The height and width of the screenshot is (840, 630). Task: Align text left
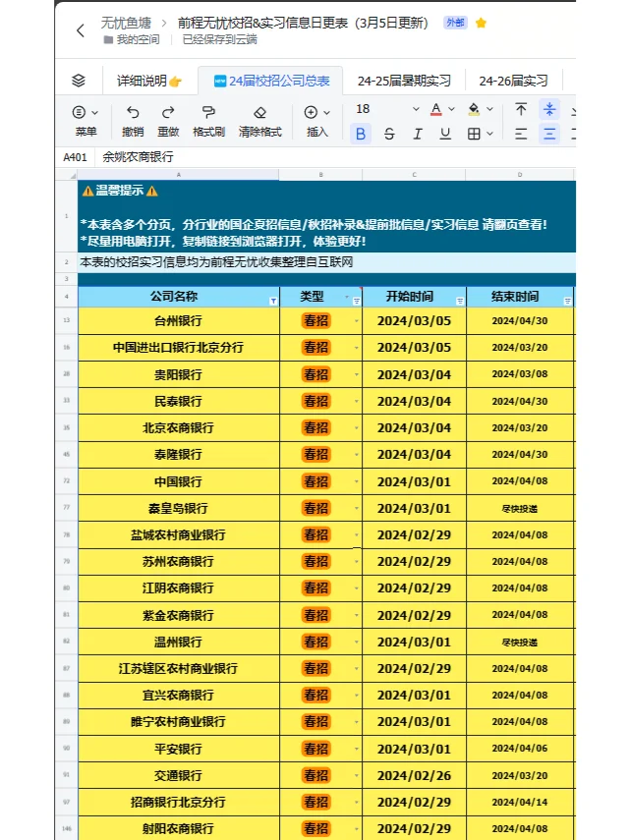click(x=521, y=134)
